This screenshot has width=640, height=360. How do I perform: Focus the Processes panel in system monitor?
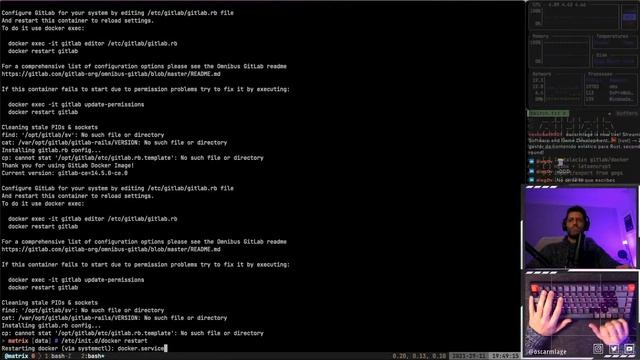pos(611,88)
